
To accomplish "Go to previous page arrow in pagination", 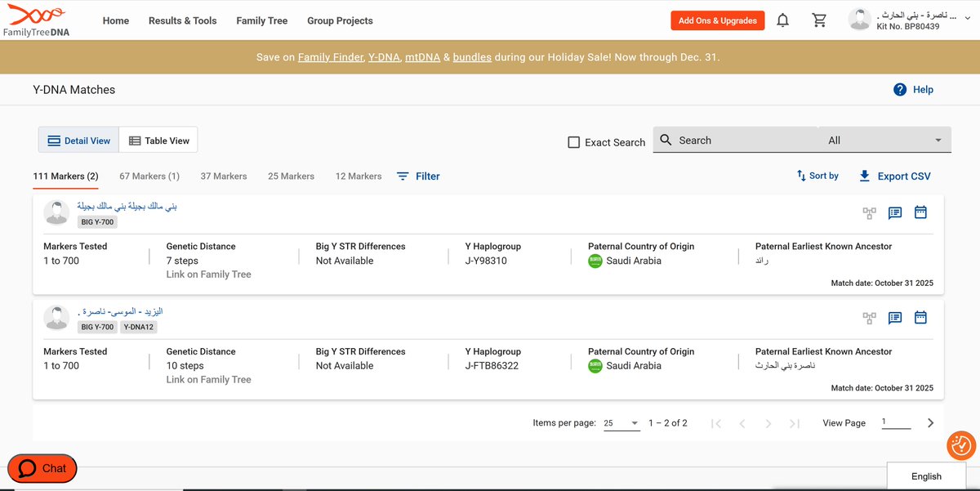I will 742,423.
